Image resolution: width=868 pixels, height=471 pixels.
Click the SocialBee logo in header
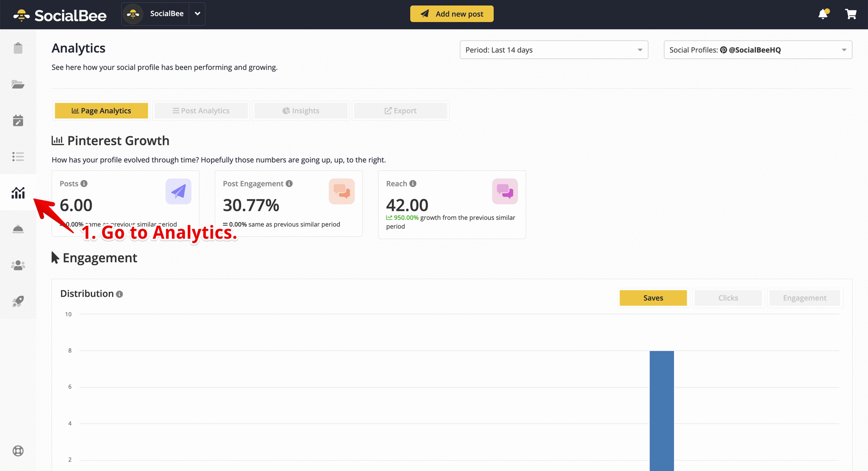click(60, 15)
